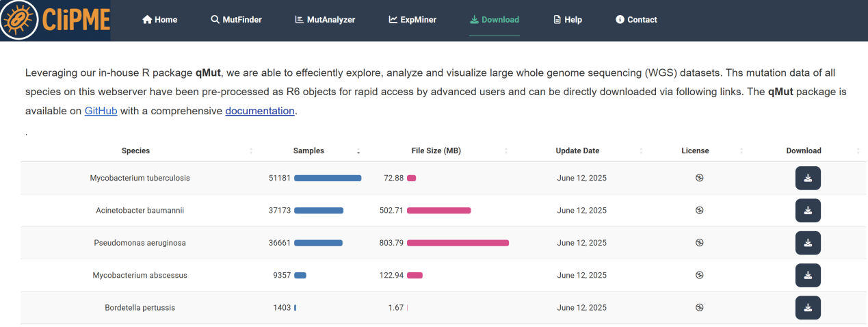868x327 pixels.
Task: Open the Help page
Action: pos(567,20)
